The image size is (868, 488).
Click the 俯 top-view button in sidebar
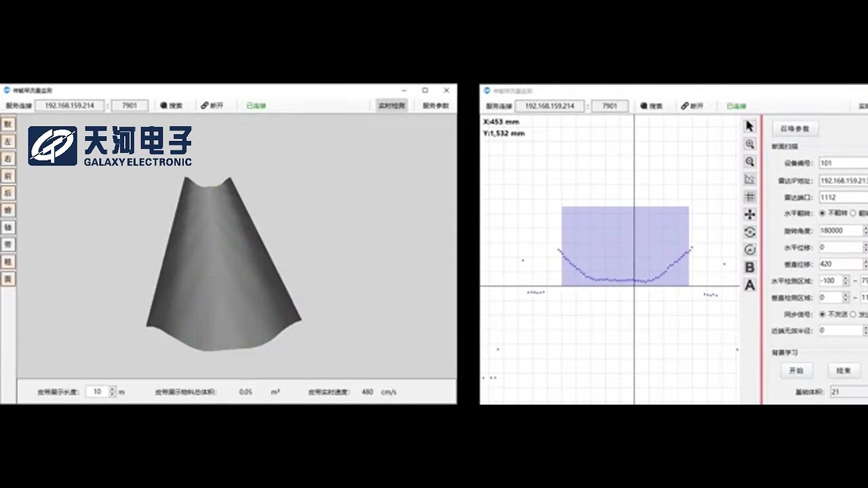click(8, 210)
